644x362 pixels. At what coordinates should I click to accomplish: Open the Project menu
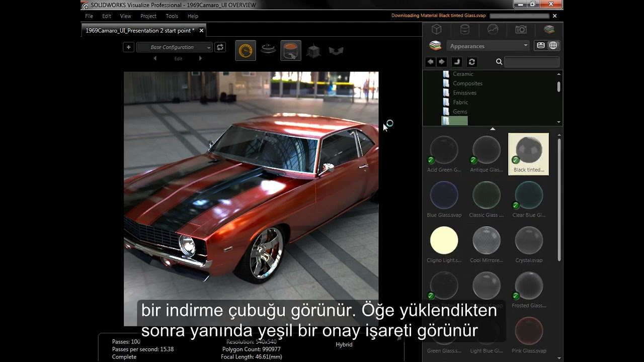point(148,16)
